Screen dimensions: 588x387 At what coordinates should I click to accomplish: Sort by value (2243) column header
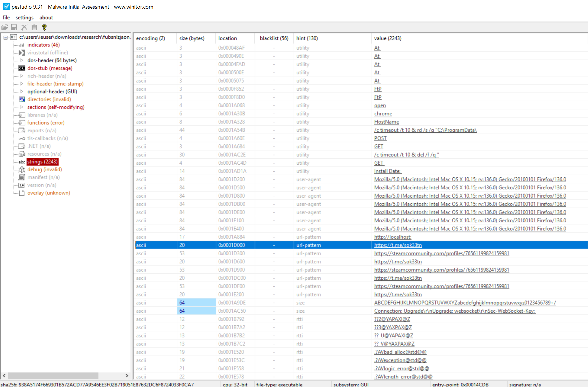pyautogui.click(x=479, y=38)
